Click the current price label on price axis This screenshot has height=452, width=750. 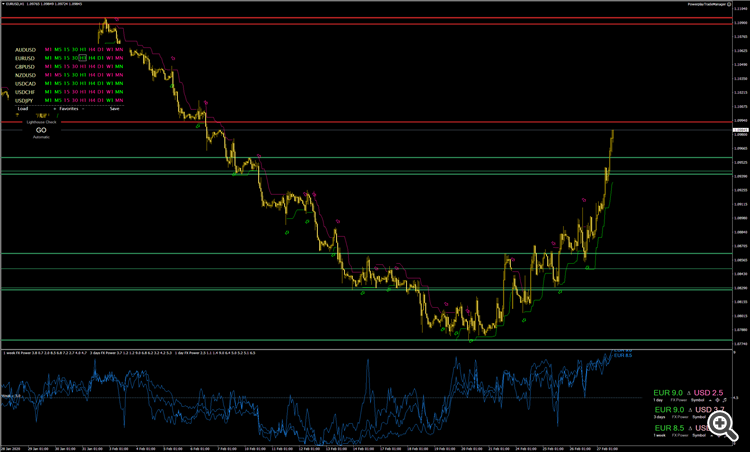(741, 130)
